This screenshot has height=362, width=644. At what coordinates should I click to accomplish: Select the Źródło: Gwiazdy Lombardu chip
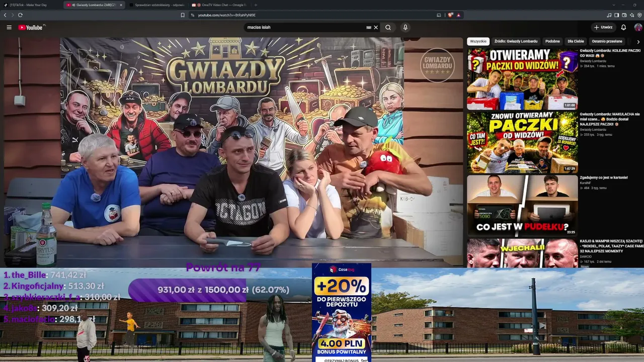(516, 41)
